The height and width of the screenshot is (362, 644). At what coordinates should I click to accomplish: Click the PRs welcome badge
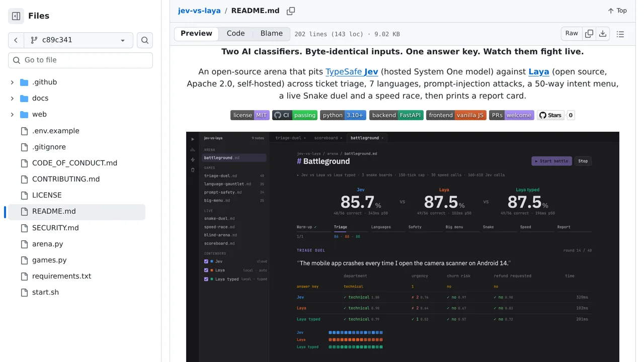[x=512, y=115]
